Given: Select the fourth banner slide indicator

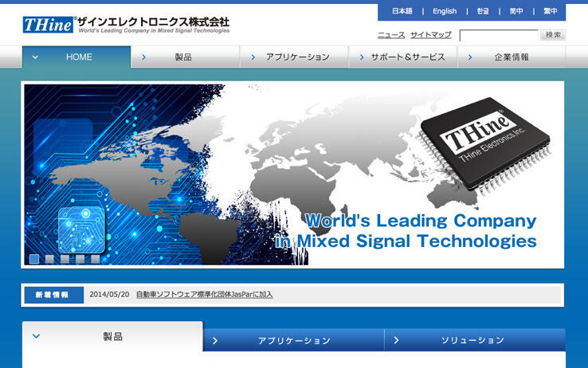Looking at the screenshot, I should coord(80,259).
